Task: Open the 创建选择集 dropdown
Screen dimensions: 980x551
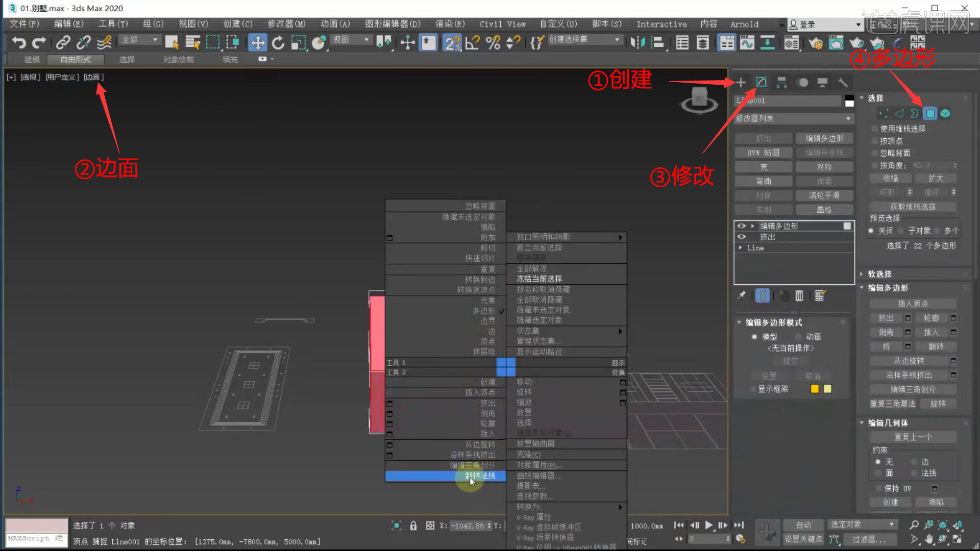Action: point(585,39)
